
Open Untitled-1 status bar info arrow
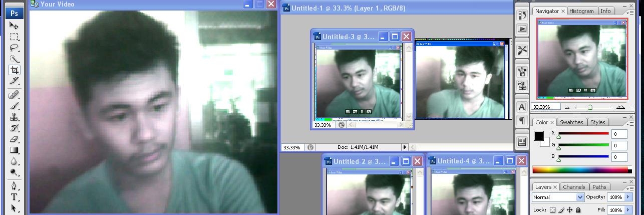pyautogui.click(x=405, y=147)
